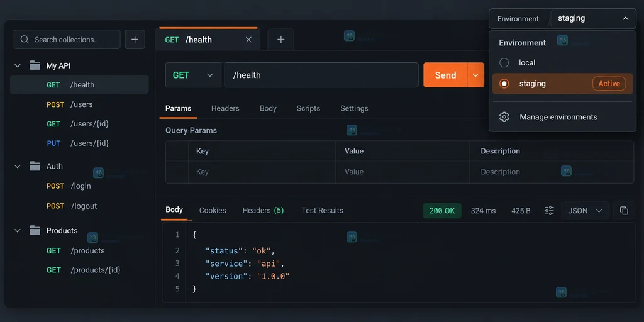This screenshot has width=644, height=322.
Task: Click the "status": "ok" line
Action: pos(240,250)
